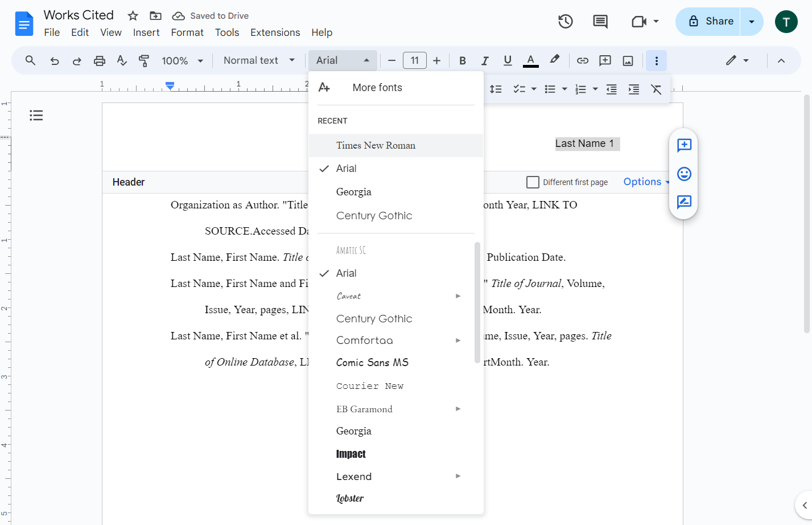This screenshot has height=525, width=812.
Task: Click the Share button
Action: (708, 22)
